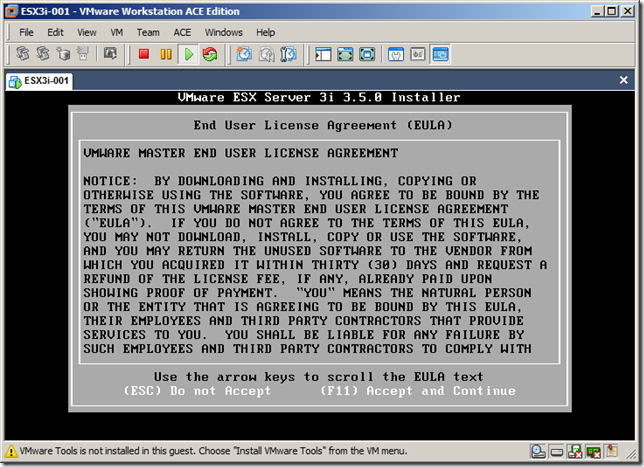Click the pinned note message log icon
The width and height of the screenshot is (644, 467).
(x=612, y=451)
